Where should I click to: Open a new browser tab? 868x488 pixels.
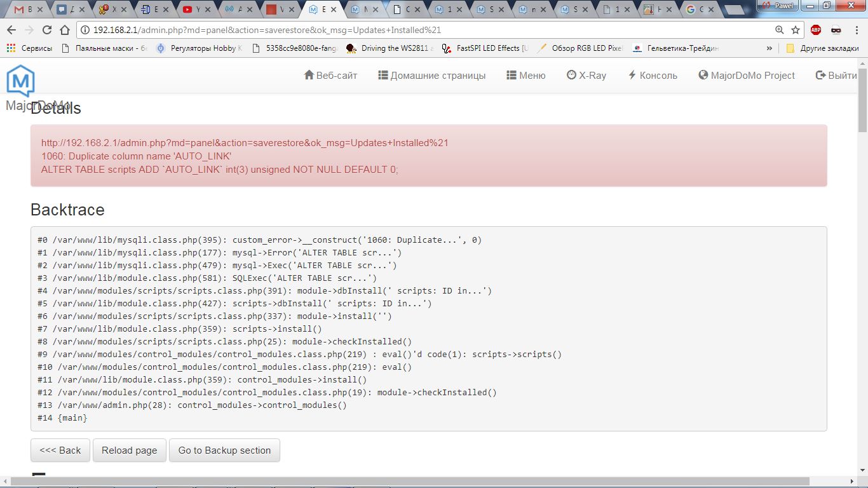coord(736,10)
